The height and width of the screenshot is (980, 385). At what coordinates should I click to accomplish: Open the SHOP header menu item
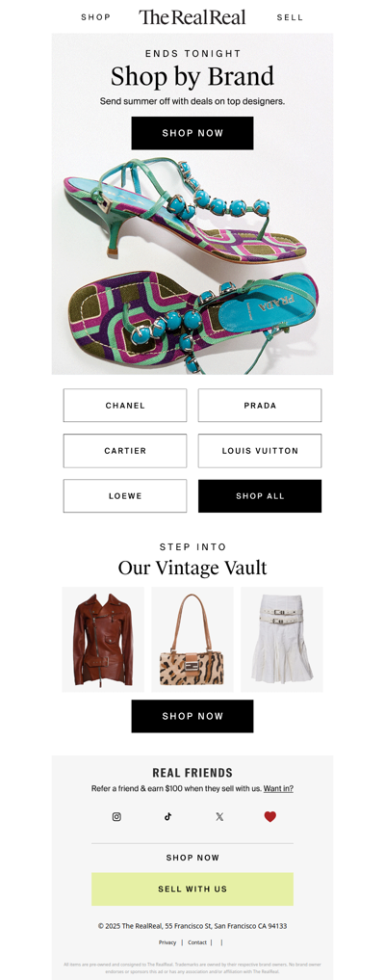95,17
